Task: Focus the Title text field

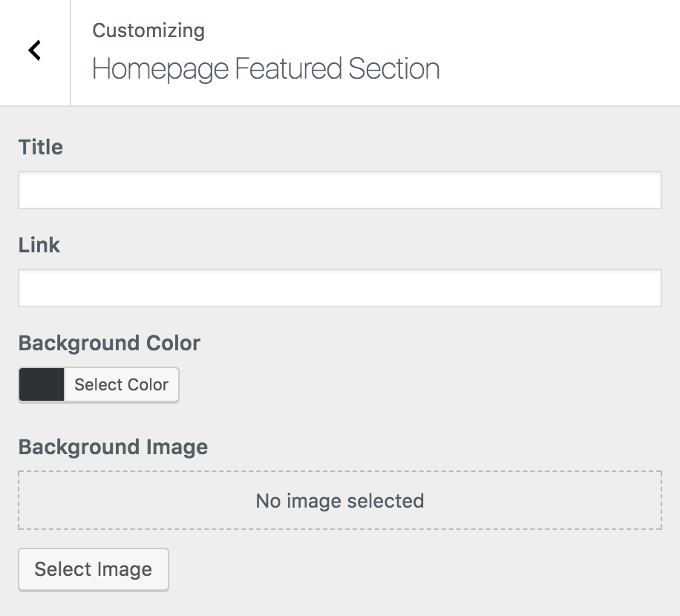Action: pos(339,190)
